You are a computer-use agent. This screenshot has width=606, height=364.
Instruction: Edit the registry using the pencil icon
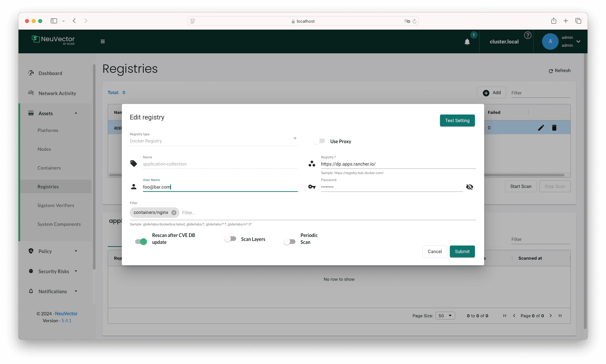coord(541,128)
